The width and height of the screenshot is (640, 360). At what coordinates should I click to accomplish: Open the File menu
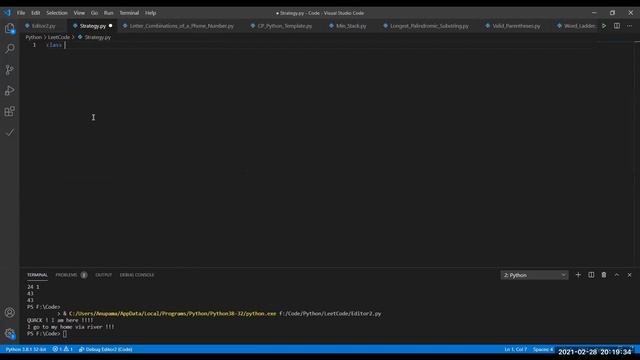pyautogui.click(x=21, y=13)
